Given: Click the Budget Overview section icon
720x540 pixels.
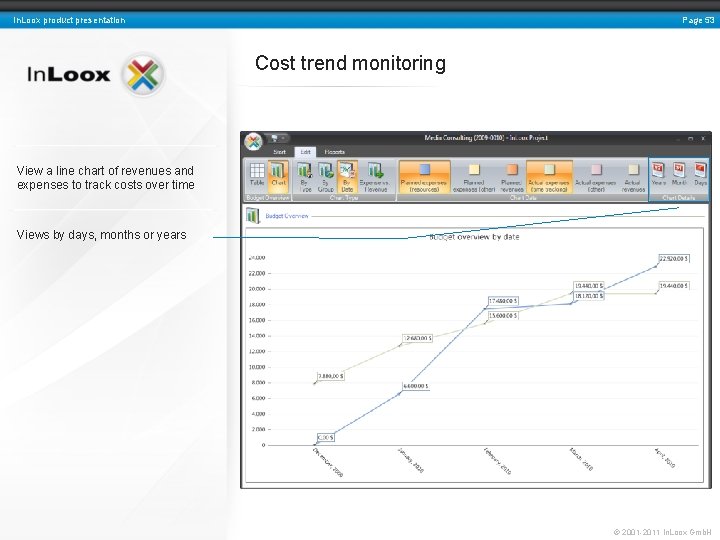Looking at the screenshot, I should (253, 215).
